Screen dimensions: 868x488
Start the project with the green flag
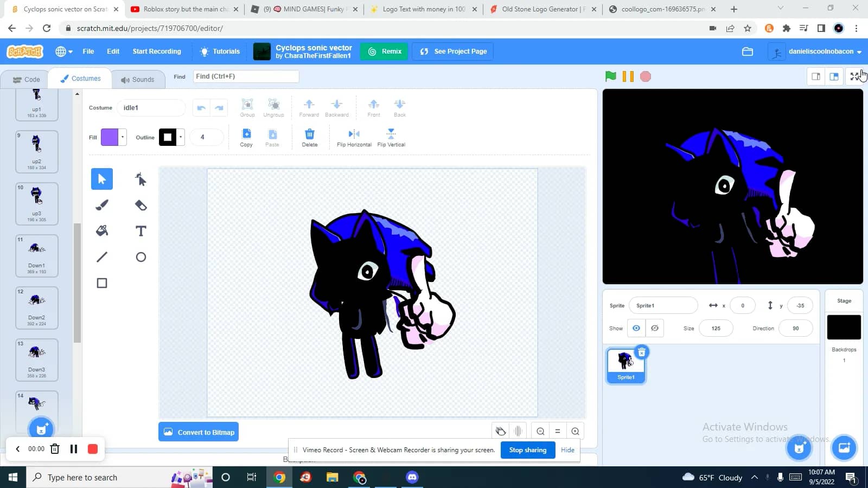click(x=610, y=76)
